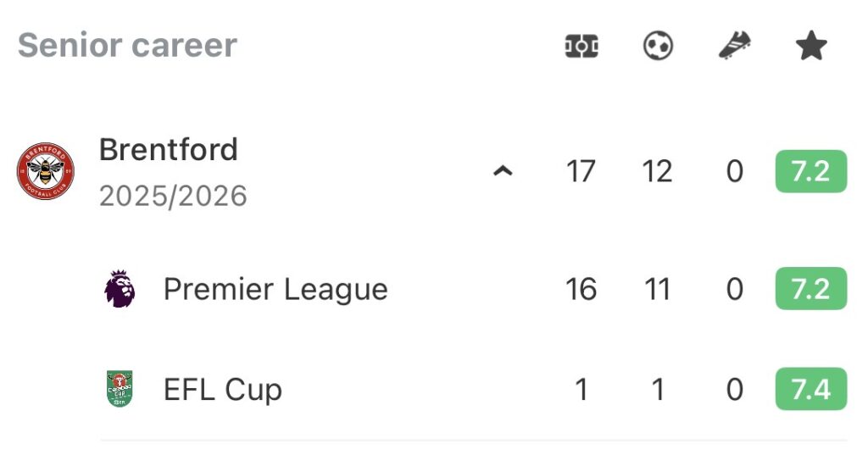This screenshot has width=868, height=455.
Task: Click the Senior career heading
Action: point(127,45)
